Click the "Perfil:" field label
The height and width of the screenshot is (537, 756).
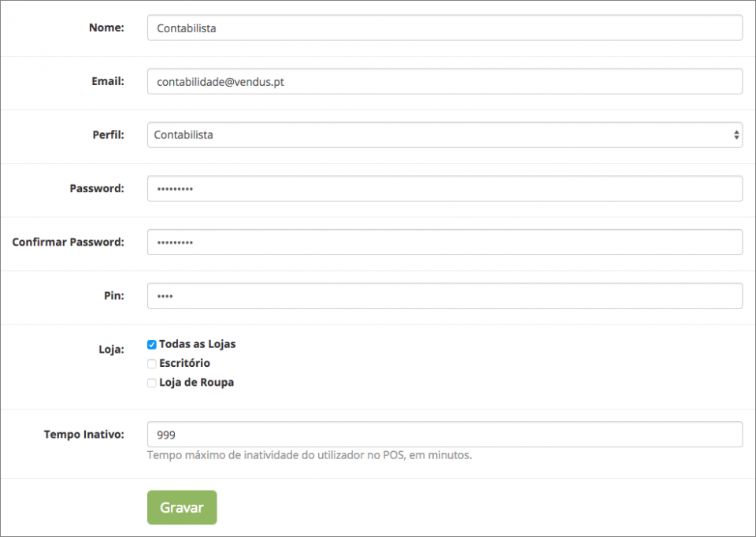(108, 135)
